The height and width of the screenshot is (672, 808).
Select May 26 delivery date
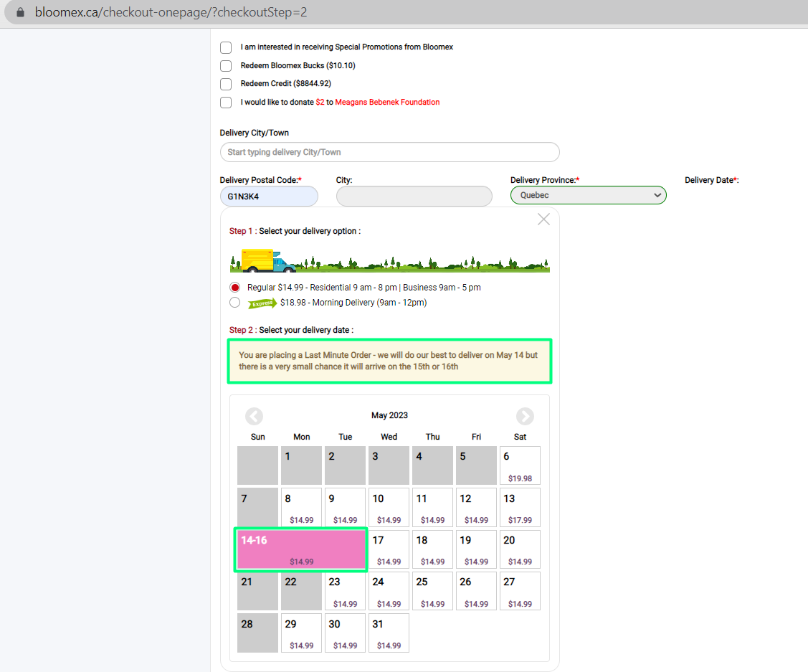point(476,591)
